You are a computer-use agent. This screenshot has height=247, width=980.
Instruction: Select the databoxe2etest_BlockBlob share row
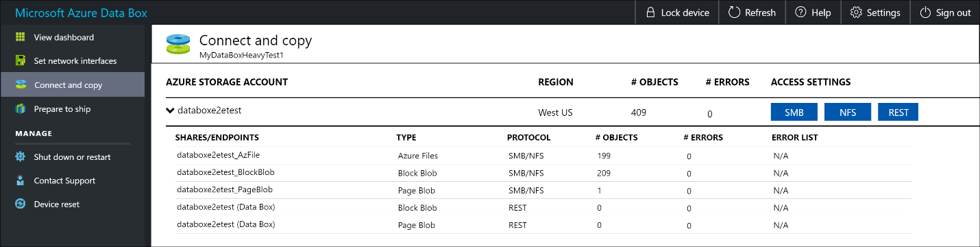[x=543, y=173]
